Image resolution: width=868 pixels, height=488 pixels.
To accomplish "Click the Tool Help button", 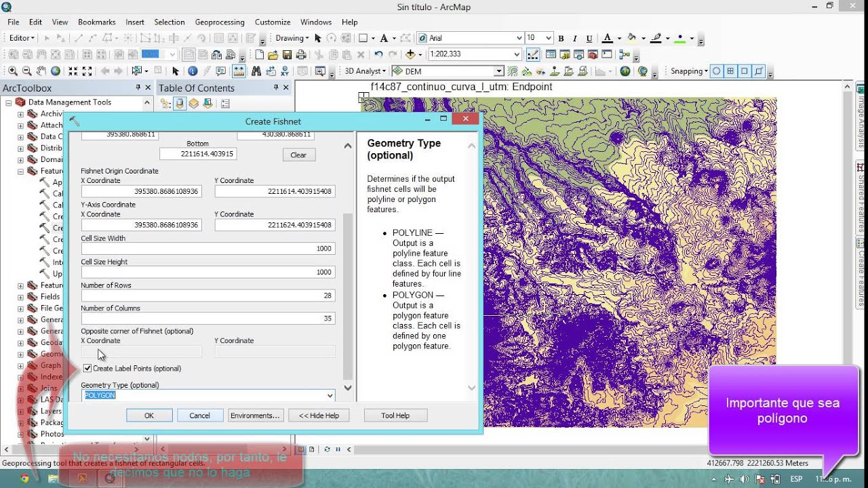I will click(x=395, y=415).
